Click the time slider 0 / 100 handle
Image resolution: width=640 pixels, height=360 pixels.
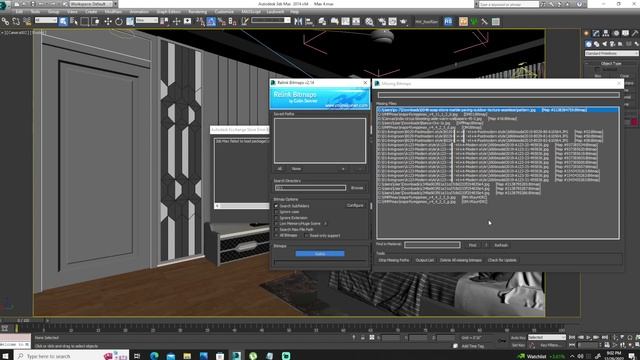point(23,320)
